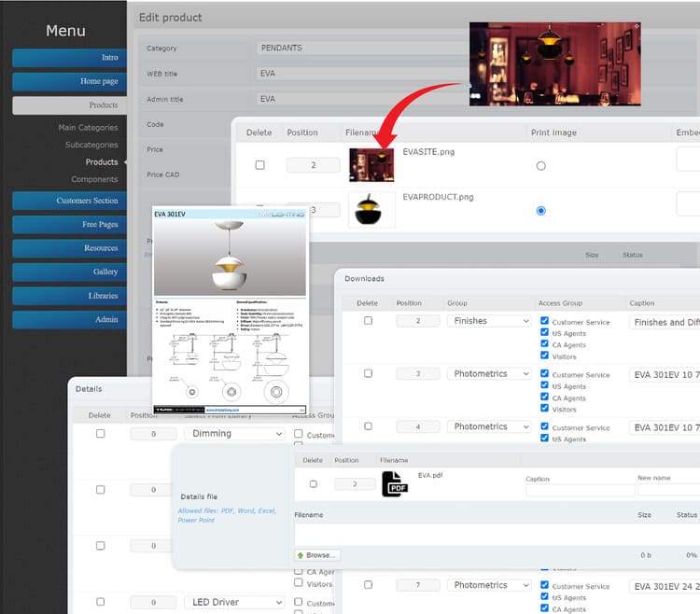Uncheck US Agents in the Finishes row
Screen dimensions: 700x614
click(x=545, y=332)
